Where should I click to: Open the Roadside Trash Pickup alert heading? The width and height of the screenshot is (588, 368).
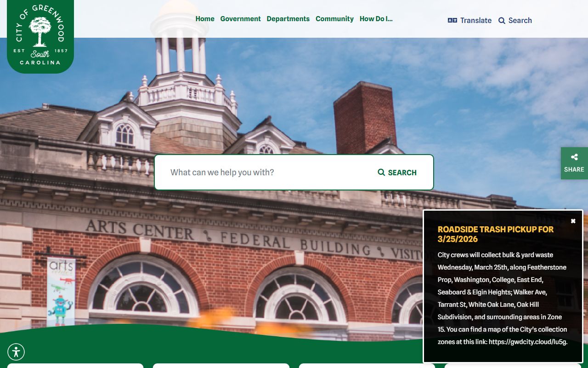[496, 234]
